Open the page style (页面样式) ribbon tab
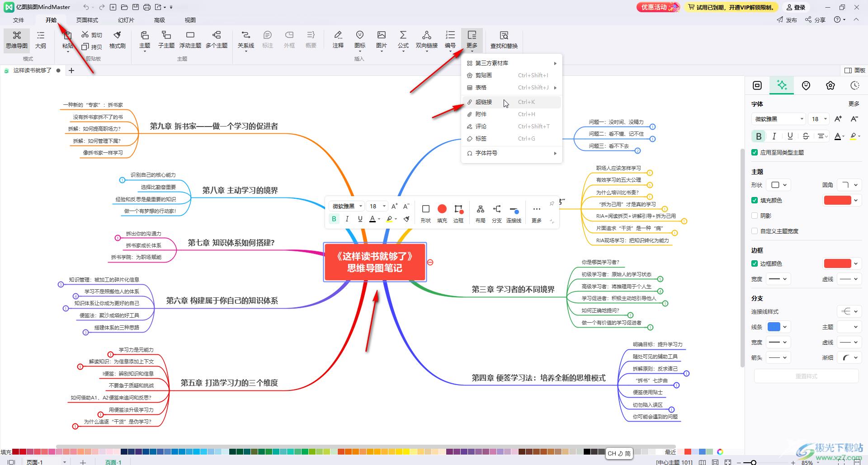 click(x=87, y=20)
